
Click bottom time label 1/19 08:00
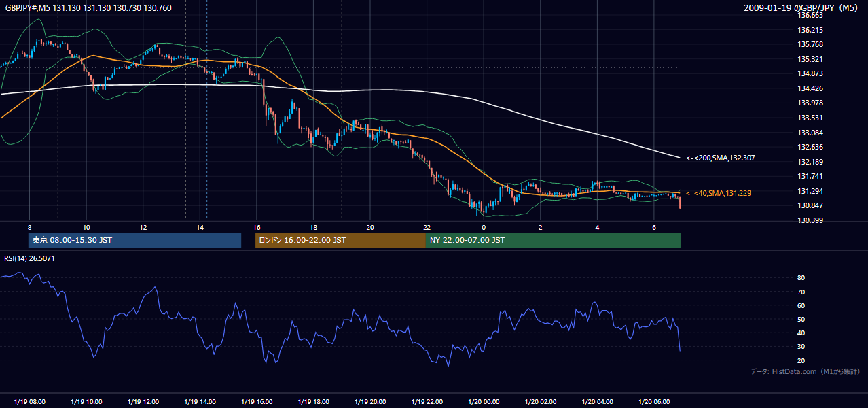tap(29, 402)
